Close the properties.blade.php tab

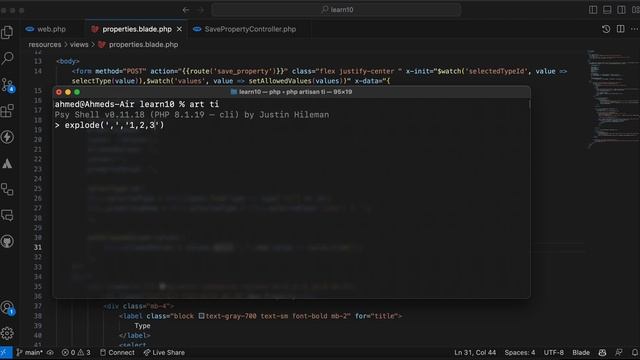tap(180, 29)
